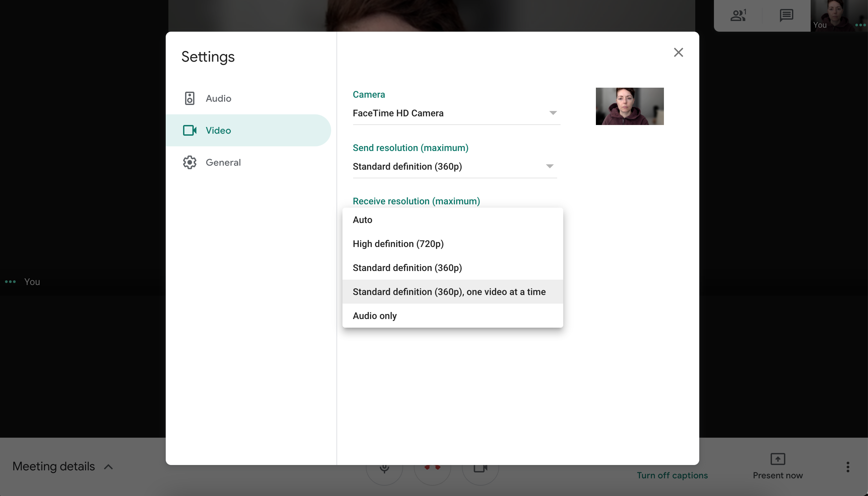Click the Audio speaker icon

click(189, 98)
